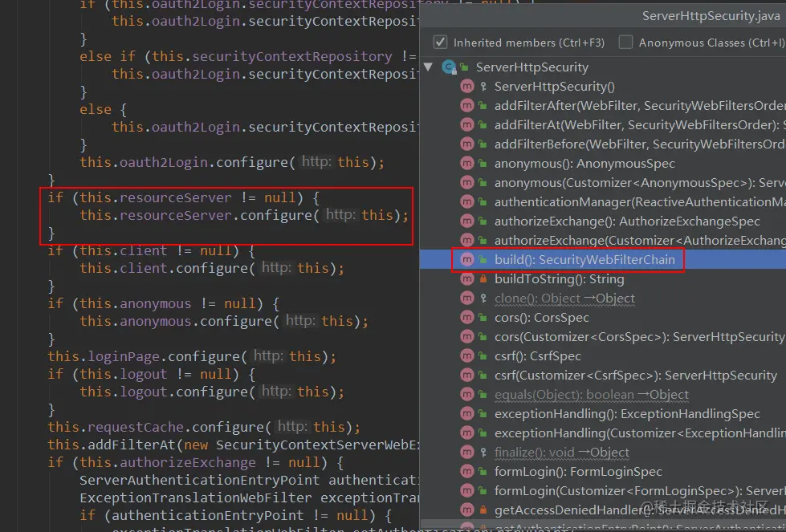Select addFilterAfter method entry
The width and height of the screenshot is (786, 532).
tap(640, 106)
